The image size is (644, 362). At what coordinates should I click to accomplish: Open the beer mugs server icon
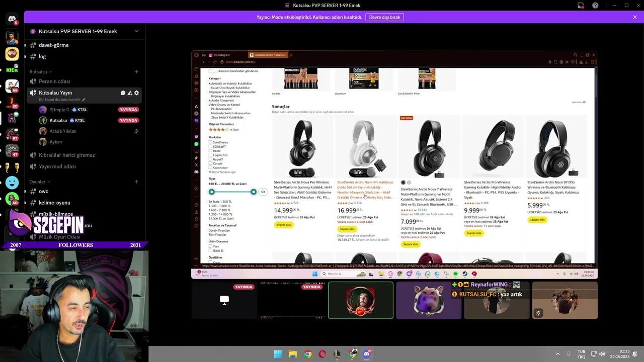[12, 167]
